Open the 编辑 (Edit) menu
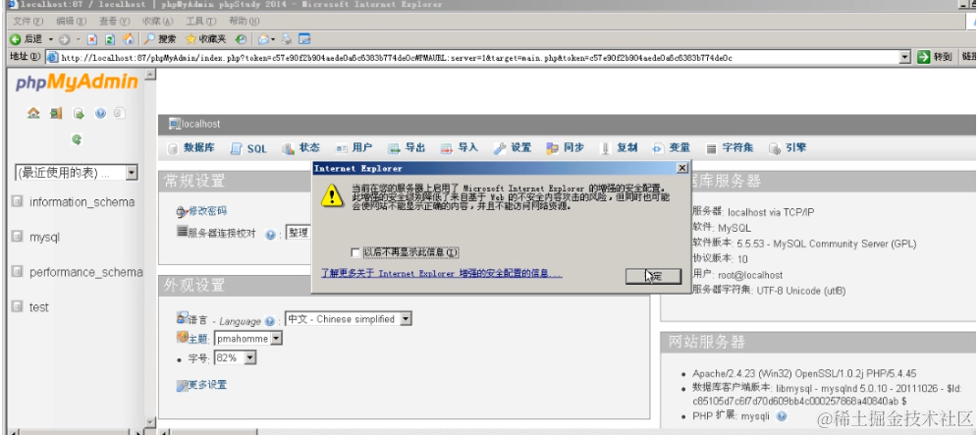 (x=72, y=22)
